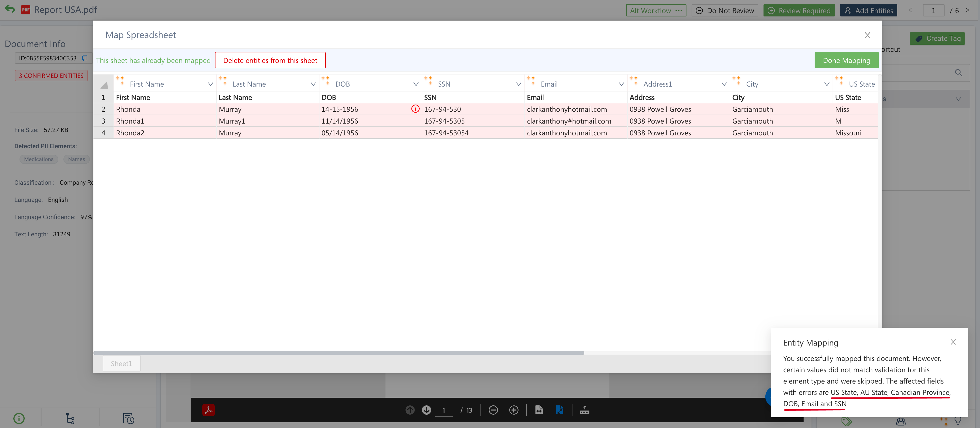Expand the Alt Workflow options menu
The height and width of the screenshot is (428, 980).
[679, 11]
